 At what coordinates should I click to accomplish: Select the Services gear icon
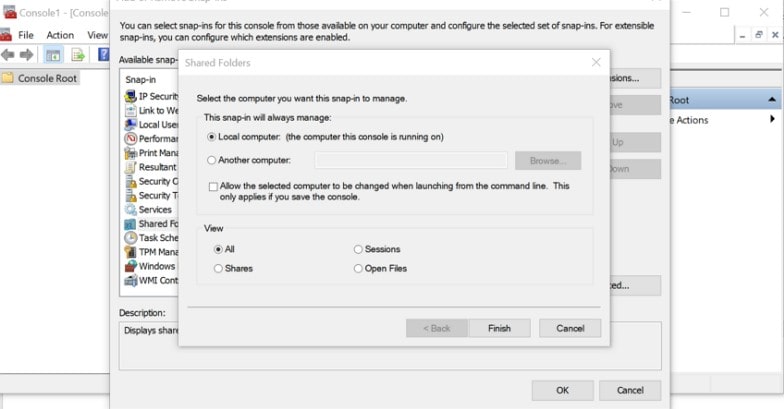coord(130,210)
